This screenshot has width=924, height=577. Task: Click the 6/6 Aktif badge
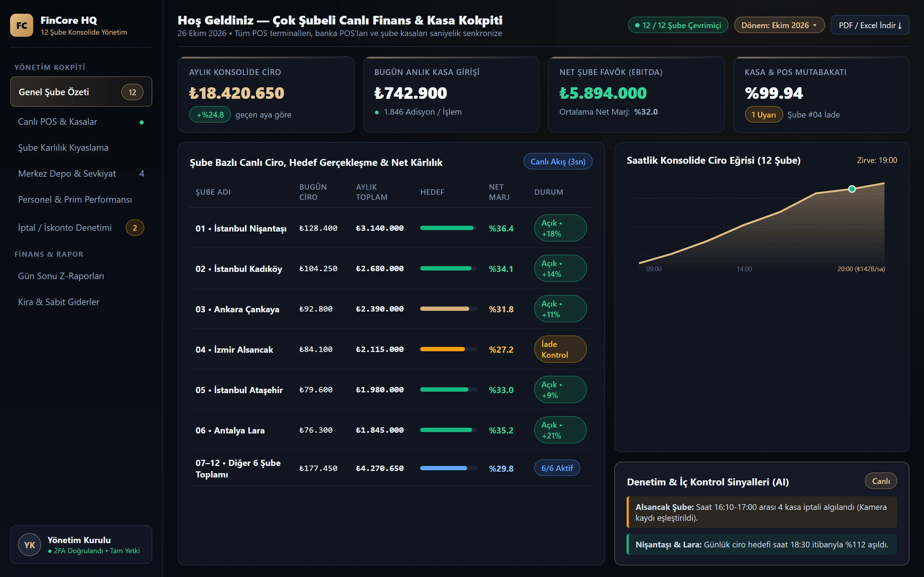point(557,468)
